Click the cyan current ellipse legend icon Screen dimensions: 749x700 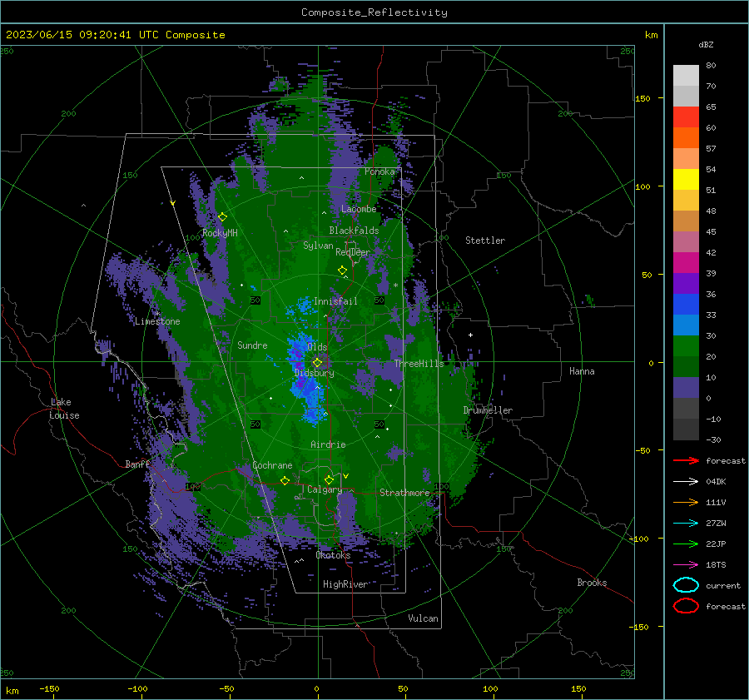686,585
